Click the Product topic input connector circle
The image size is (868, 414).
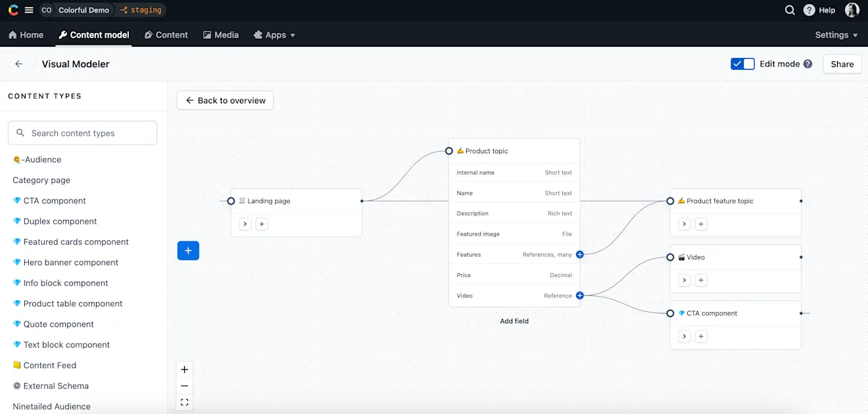click(449, 151)
